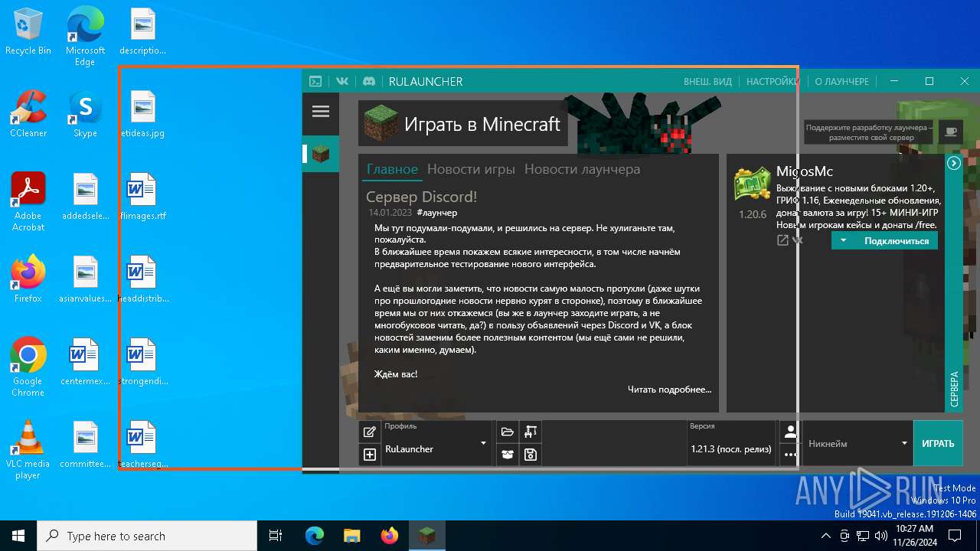Select the centermex Word file on desktop
980x551 pixels.
click(85, 363)
